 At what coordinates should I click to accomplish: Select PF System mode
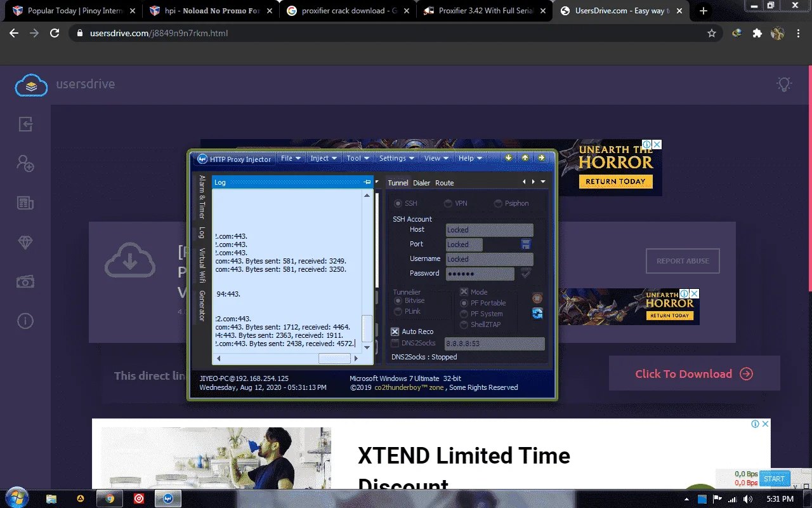(x=464, y=314)
